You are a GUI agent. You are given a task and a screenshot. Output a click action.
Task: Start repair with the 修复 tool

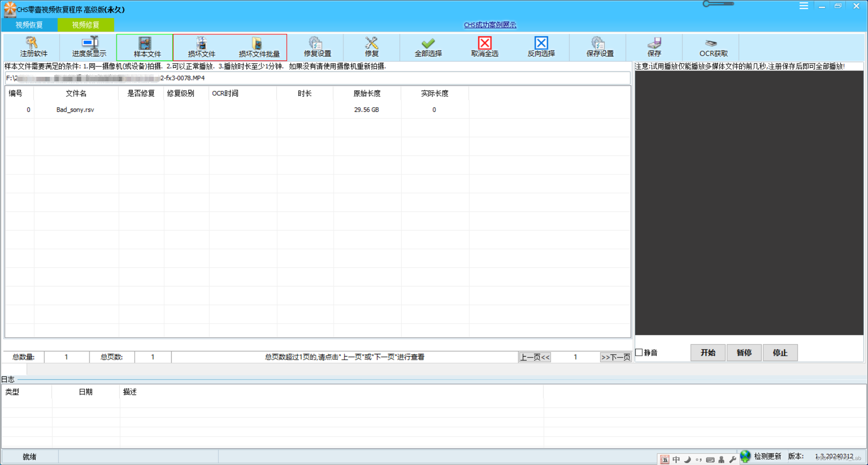[x=372, y=47]
